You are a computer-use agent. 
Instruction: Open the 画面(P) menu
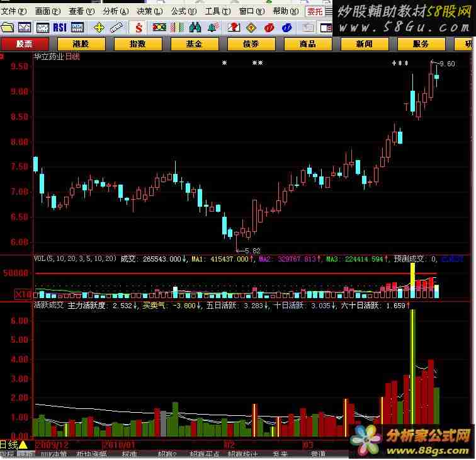coord(48,11)
